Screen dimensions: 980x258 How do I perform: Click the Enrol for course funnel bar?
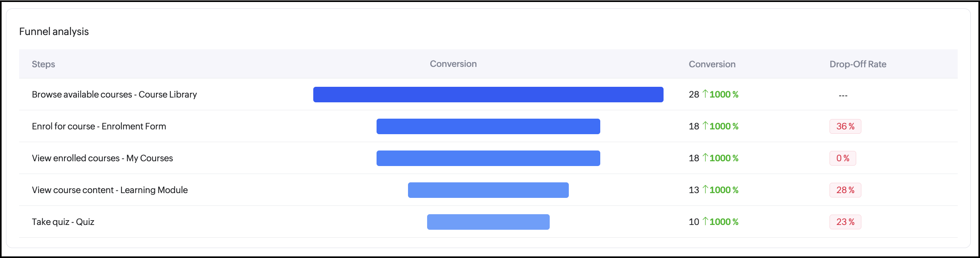(x=488, y=127)
